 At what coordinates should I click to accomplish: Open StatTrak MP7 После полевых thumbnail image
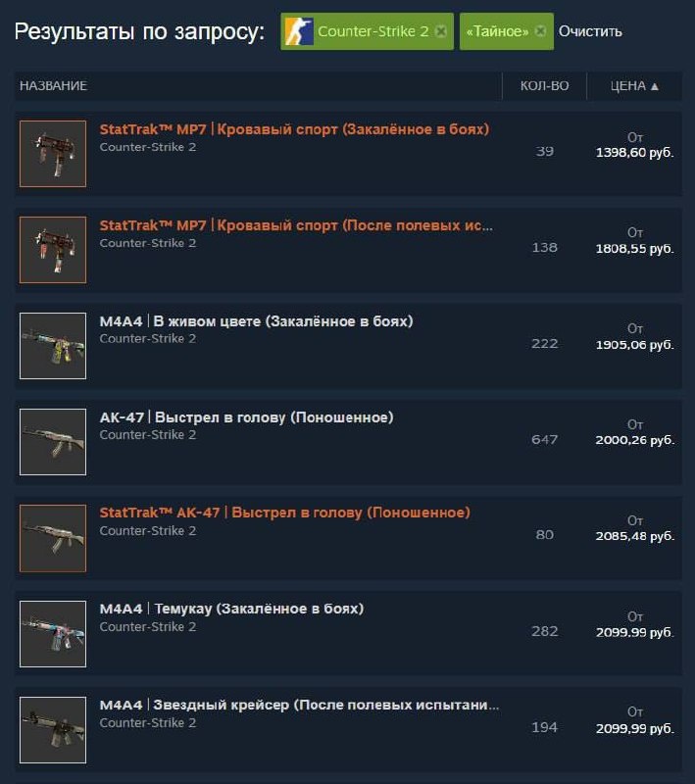click(x=53, y=250)
